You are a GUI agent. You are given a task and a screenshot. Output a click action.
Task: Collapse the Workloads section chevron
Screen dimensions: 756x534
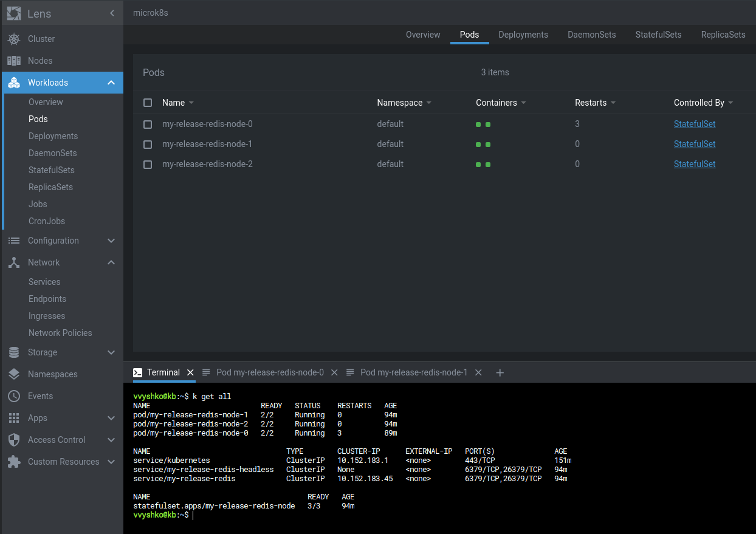(111, 83)
